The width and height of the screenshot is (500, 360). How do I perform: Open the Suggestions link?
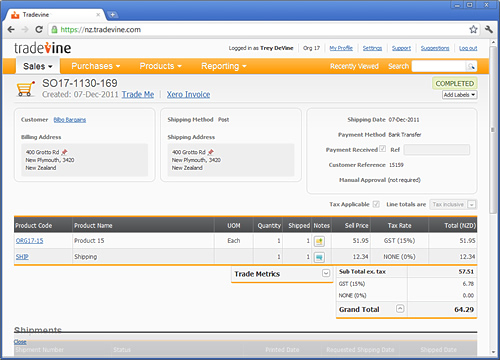coord(435,48)
